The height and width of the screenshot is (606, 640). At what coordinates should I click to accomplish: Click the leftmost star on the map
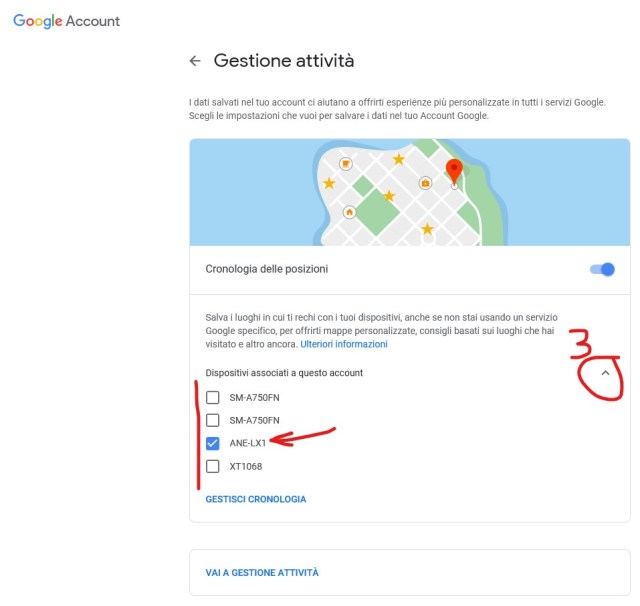click(329, 183)
